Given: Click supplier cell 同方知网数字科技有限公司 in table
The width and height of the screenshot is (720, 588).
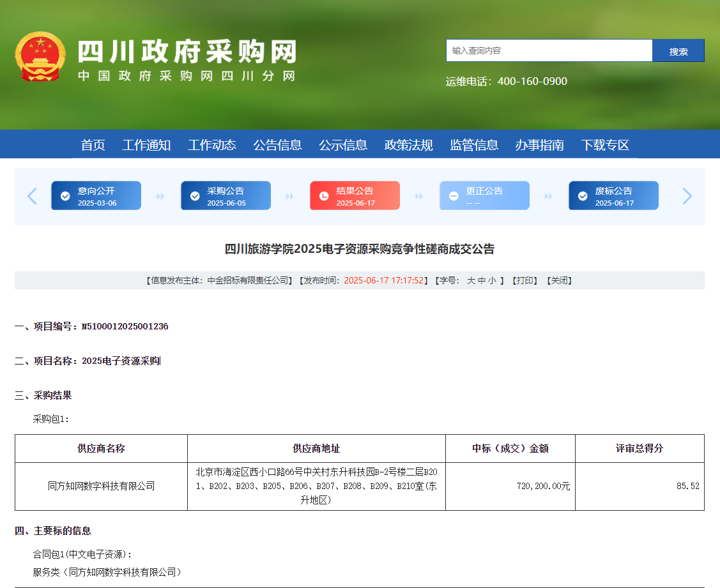Looking at the screenshot, I should [101, 486].
